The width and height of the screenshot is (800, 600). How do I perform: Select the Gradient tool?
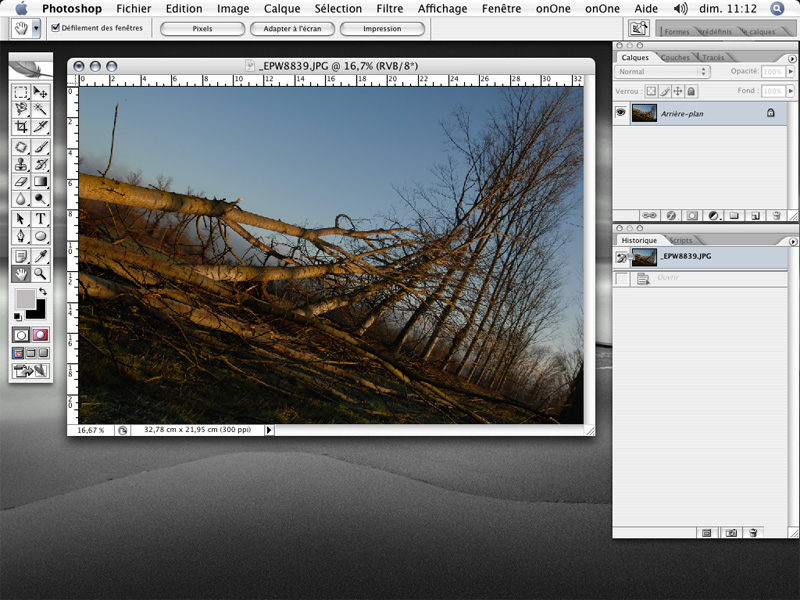tap(40, 182)
